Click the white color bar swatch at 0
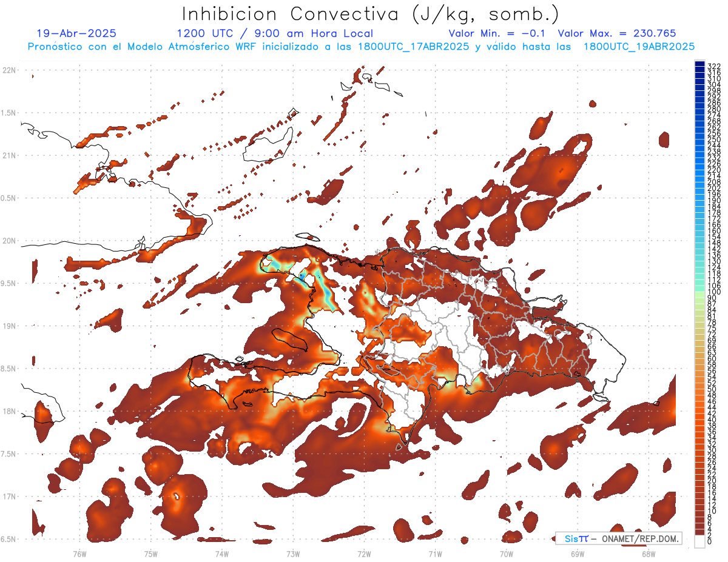Viewport: 728px width, 562px height. tap(700, 541)
